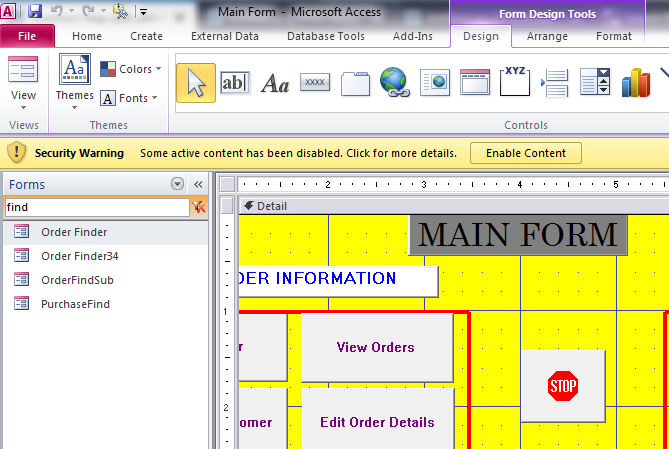Open the External Data tab

tap(225, 36)
